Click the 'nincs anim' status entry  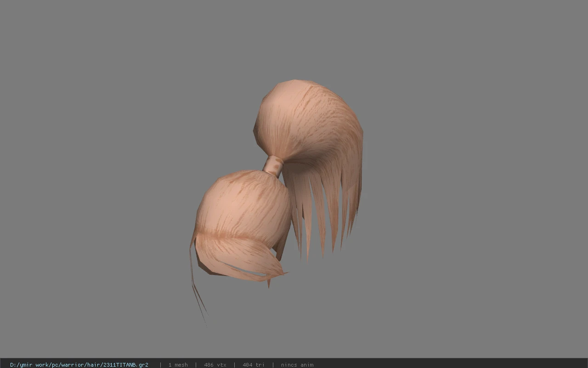[297, 365]
